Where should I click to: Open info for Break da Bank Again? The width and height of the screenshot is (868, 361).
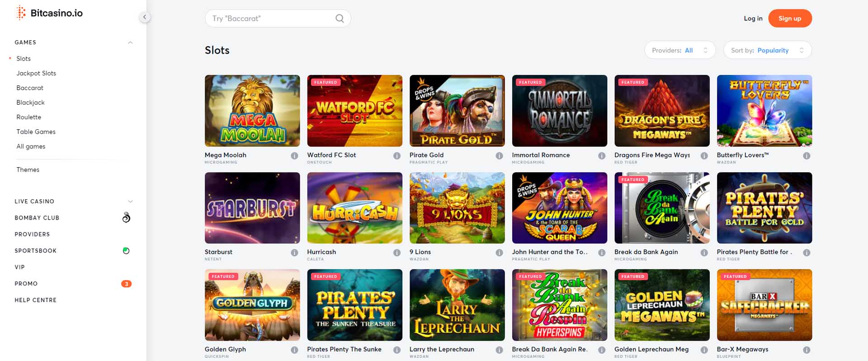[704, 253]
